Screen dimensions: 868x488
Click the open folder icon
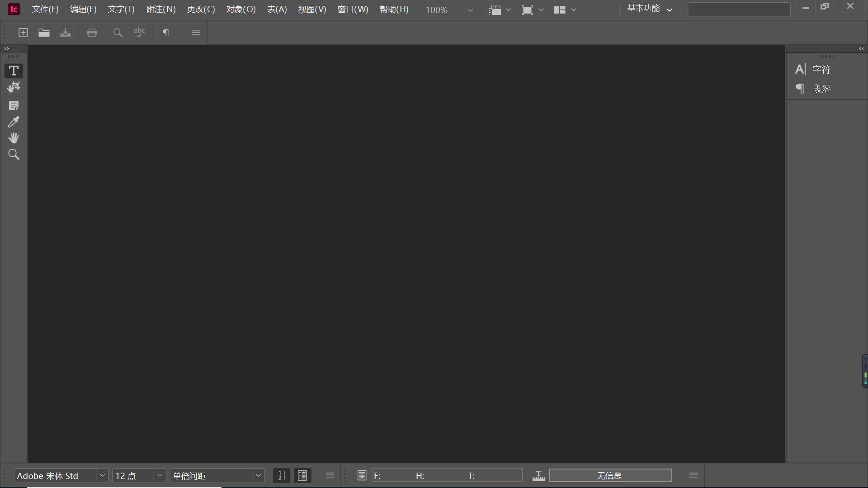pos(44,33)
